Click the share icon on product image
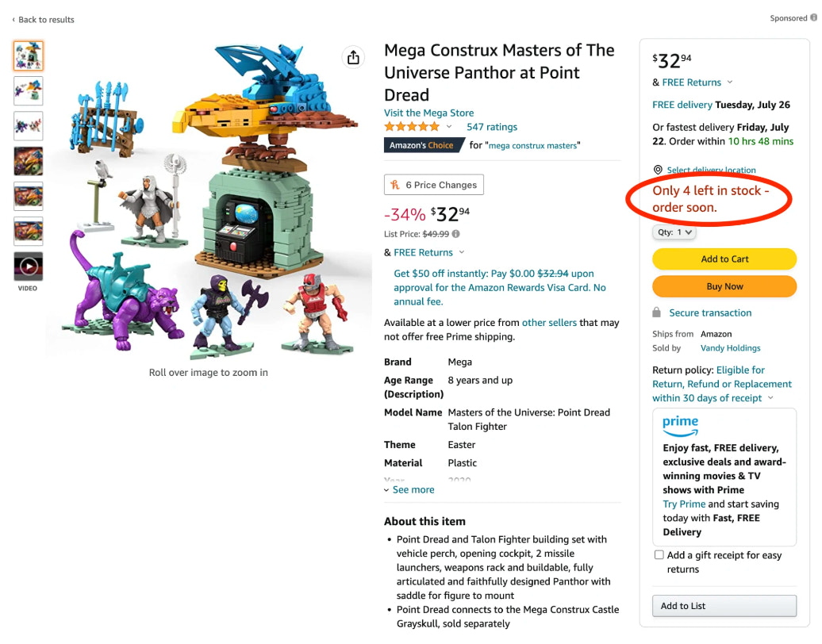822x644 pixels. point(353,57)
